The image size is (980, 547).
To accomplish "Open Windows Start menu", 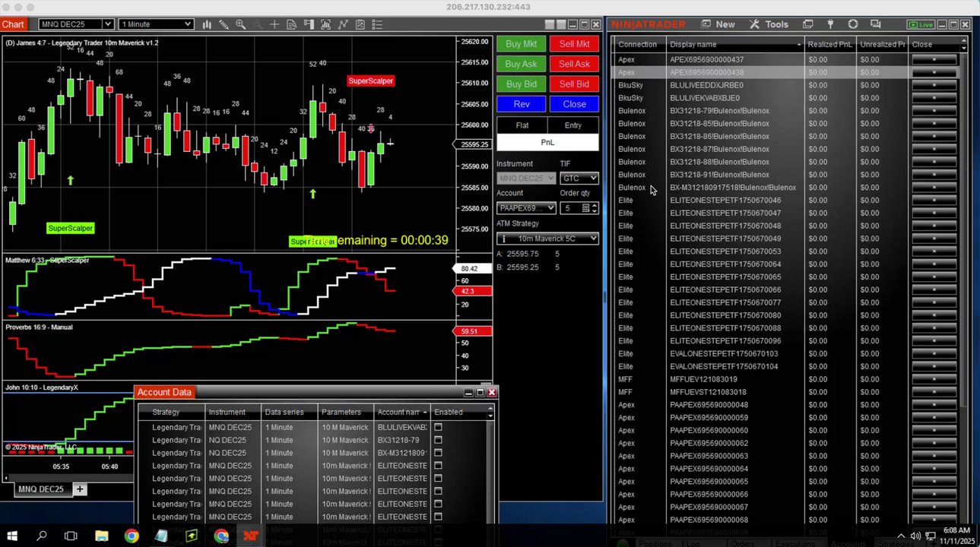I will [13, 536].
